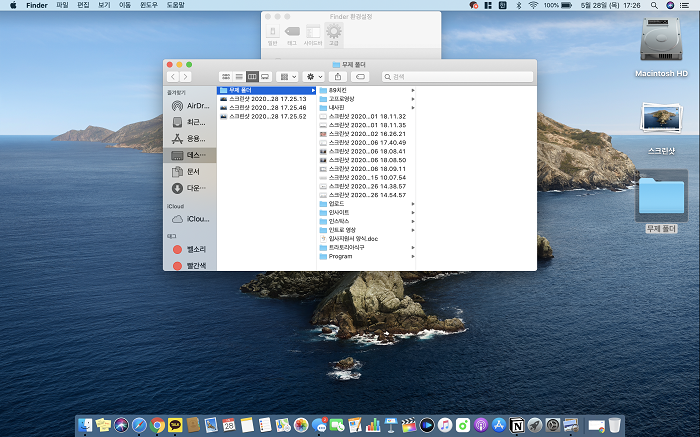Select 스크린샷 2020...28 17.25.46 file

pyautogui.click(x=267, y=108)
